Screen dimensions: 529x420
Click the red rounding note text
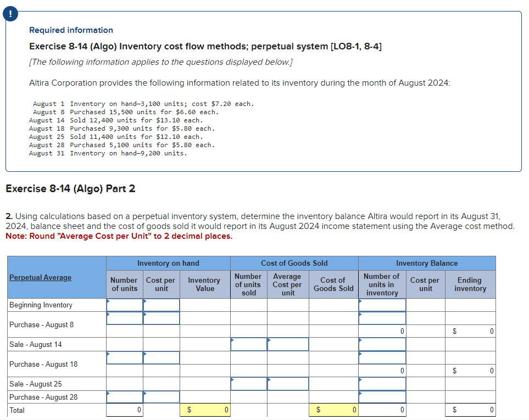(x=119, y=236)
